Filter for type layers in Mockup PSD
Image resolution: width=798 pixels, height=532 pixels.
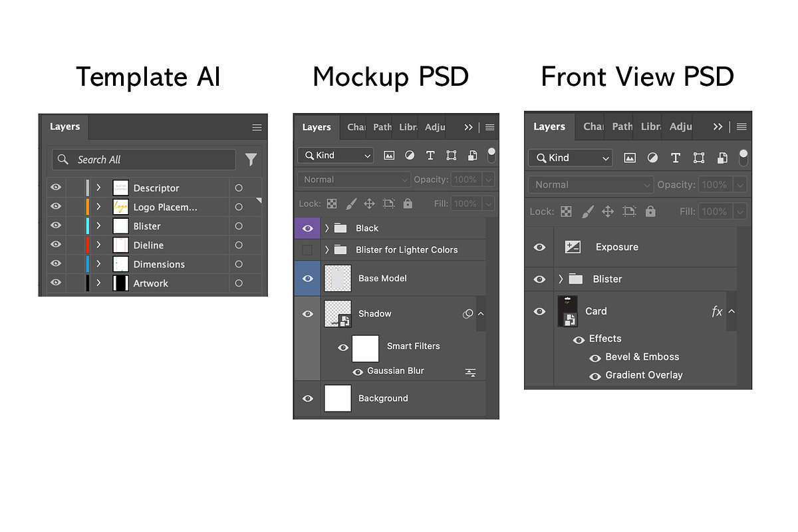click(430, 156)
